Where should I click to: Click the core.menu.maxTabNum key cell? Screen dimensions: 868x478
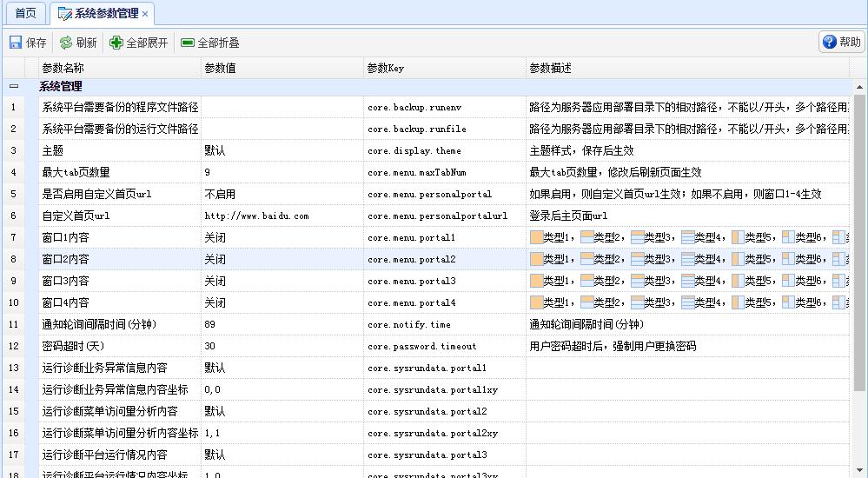pyautogui.click(x=445, y=172)
